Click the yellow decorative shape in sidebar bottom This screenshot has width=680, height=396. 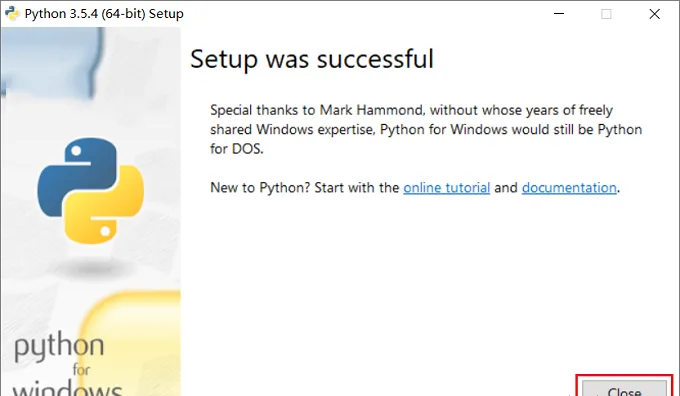(130, 343)
